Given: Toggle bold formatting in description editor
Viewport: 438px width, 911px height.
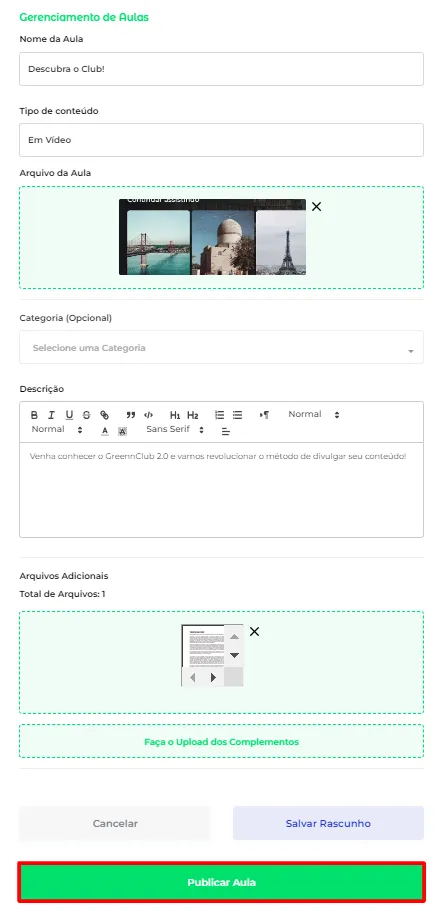Looking at the screenshot, I should click(34, 415).
